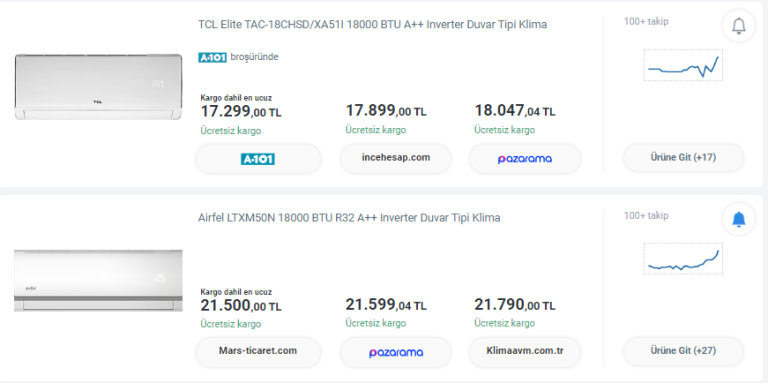Viewport: 768px width, 383px height.
Task: Open TCL Elite air conditioner product image
Action: pyautogui.click(x=98, y=87)
